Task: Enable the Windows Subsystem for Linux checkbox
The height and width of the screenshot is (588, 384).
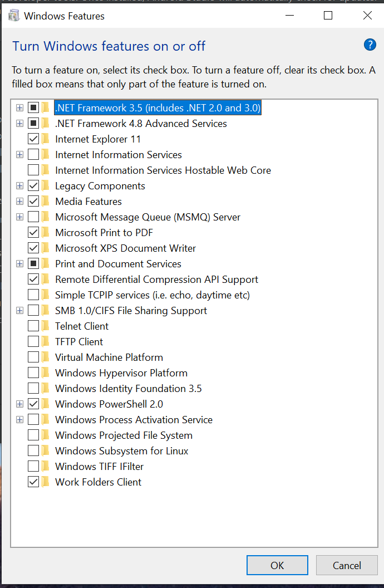Action: [x=33, y=451]
